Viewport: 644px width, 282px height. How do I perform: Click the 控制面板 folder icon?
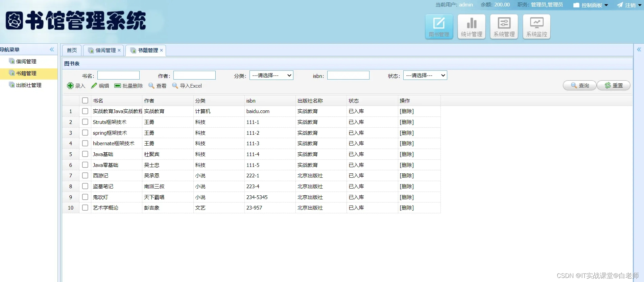pyautogui.click(x=576, y=5)
